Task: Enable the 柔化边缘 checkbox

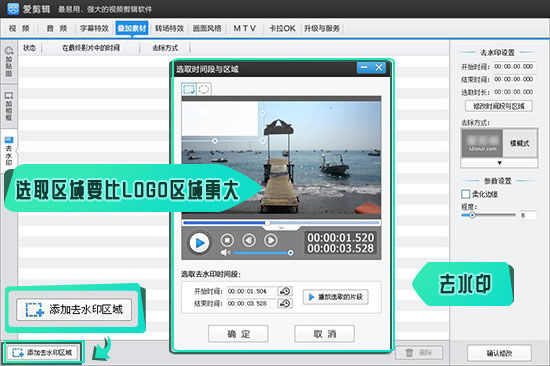Action: pyautogui.click(x=465, y=194)
